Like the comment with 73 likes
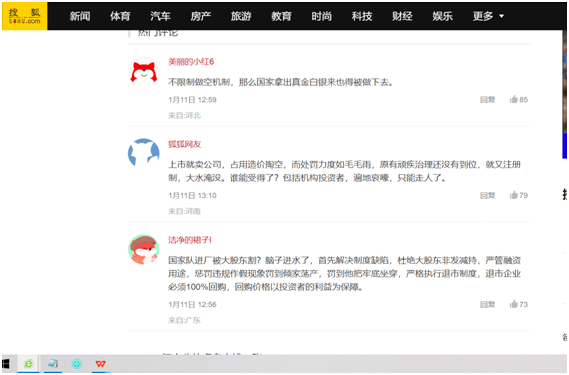This screenshot has width=569, height=375. pos(519,304)
